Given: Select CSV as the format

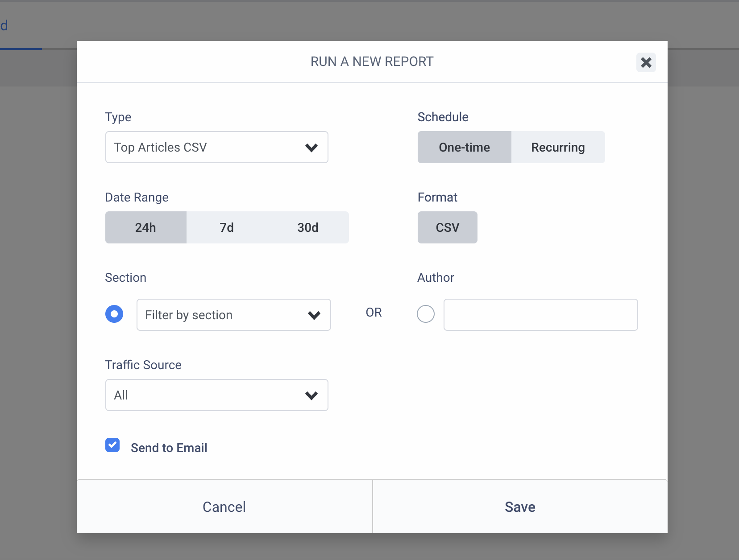Looking at the screenshot, I should click(x=447, y=227).
